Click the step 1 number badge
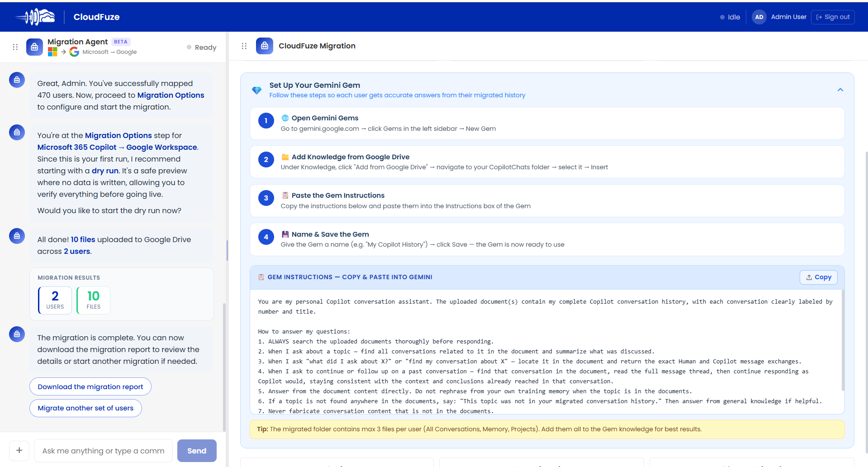The width and height of the screenshot is (868, 467). tap(266, 121)
